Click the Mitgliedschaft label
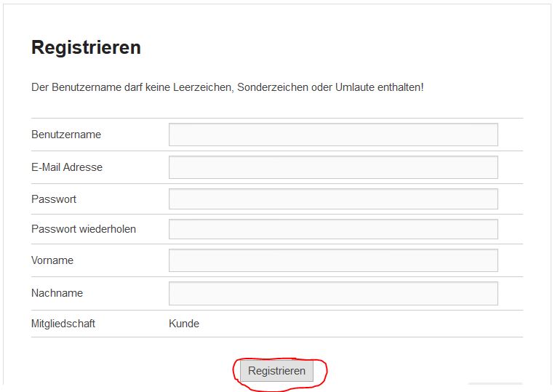Viewport: 555px width, 392px height. tap(63, 324)
